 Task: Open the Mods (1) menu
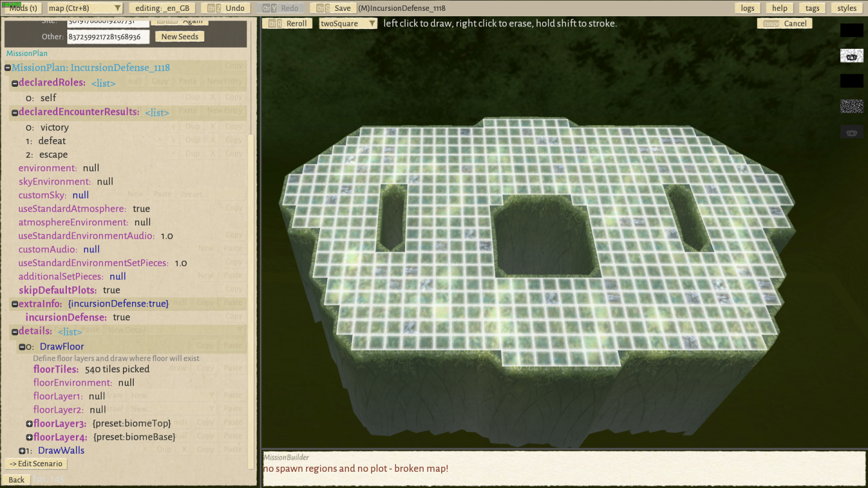(x=22, y=8)
